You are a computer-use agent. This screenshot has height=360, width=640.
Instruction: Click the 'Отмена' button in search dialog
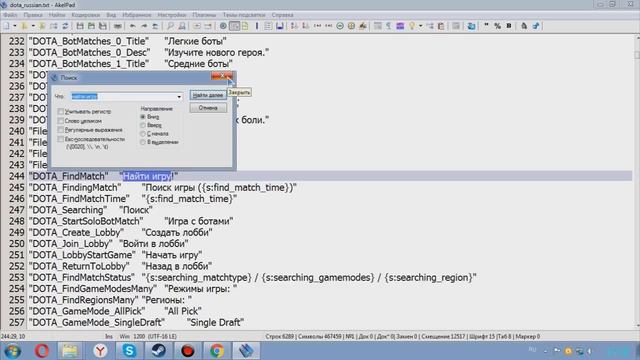208,108
